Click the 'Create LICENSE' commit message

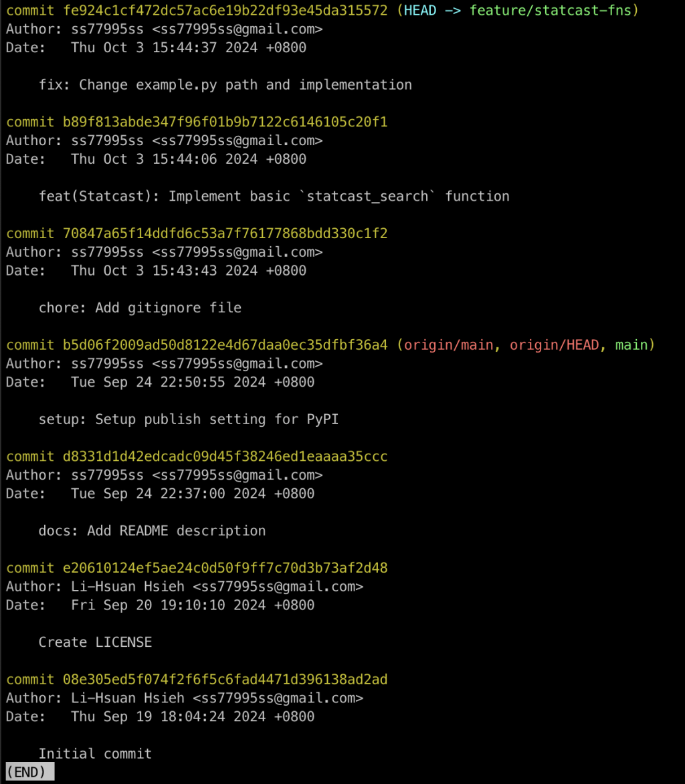pos(95,642)
